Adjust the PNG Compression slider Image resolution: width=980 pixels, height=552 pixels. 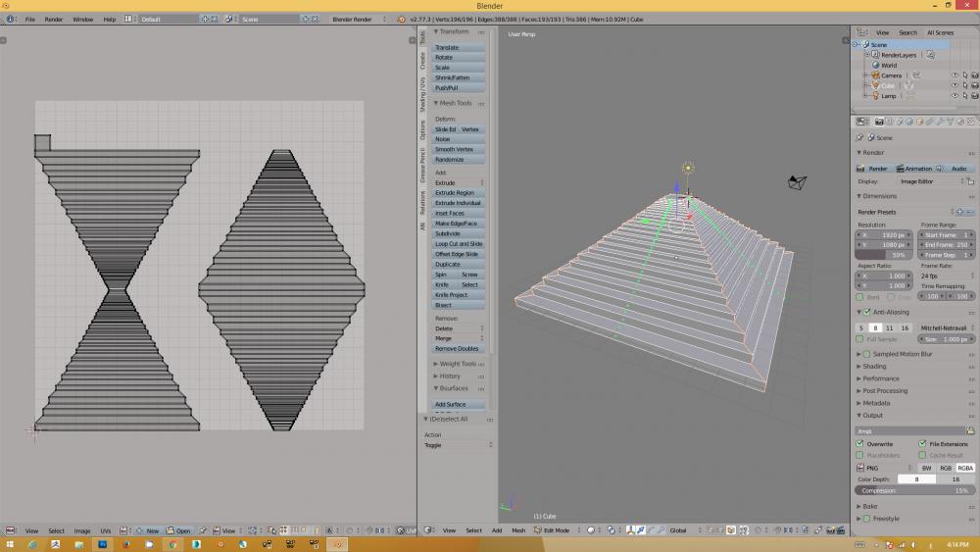click(x=913, y=490)
